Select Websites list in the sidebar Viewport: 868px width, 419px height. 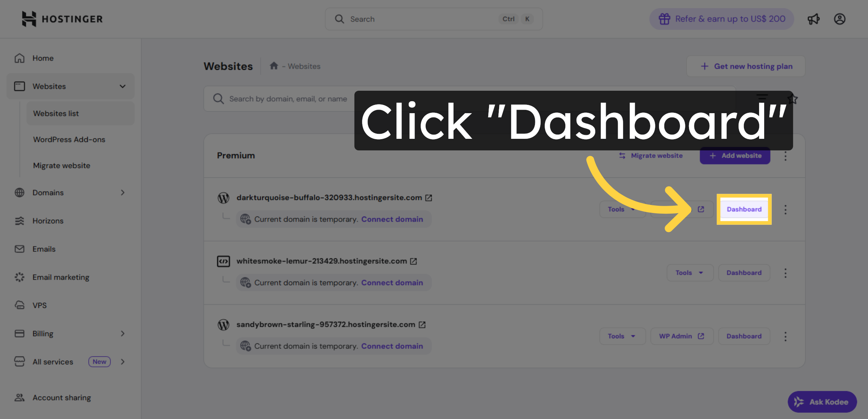pos(56,113)
